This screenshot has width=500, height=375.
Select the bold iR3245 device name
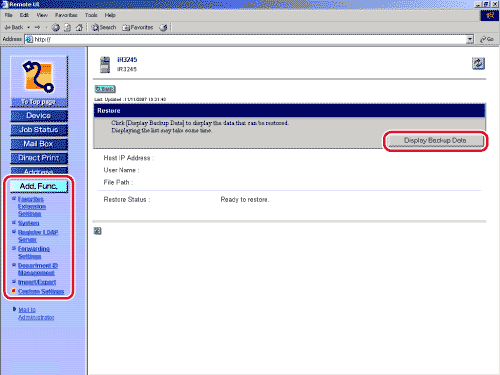[x=127, y=60]
